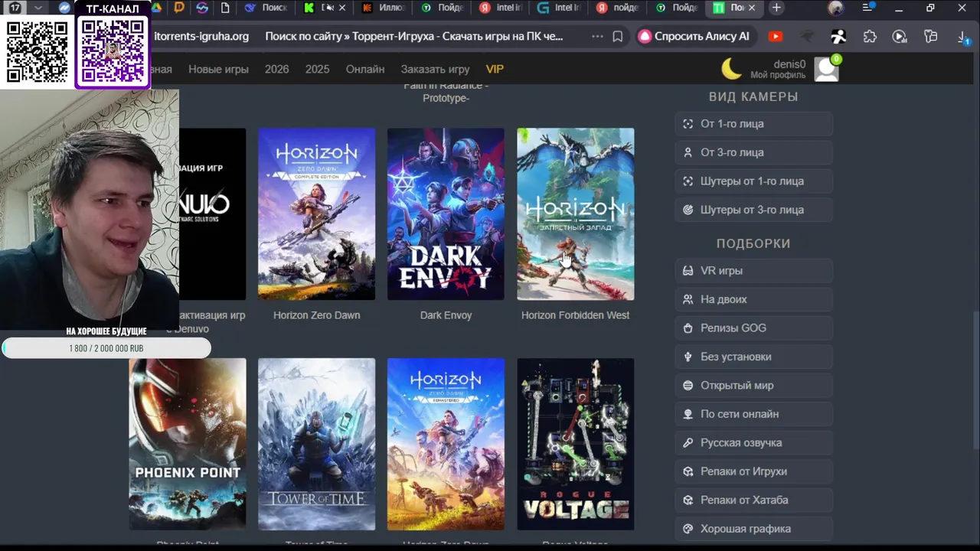Open the Horizon Zero Dawn Remastered cover

click(446, 444)
